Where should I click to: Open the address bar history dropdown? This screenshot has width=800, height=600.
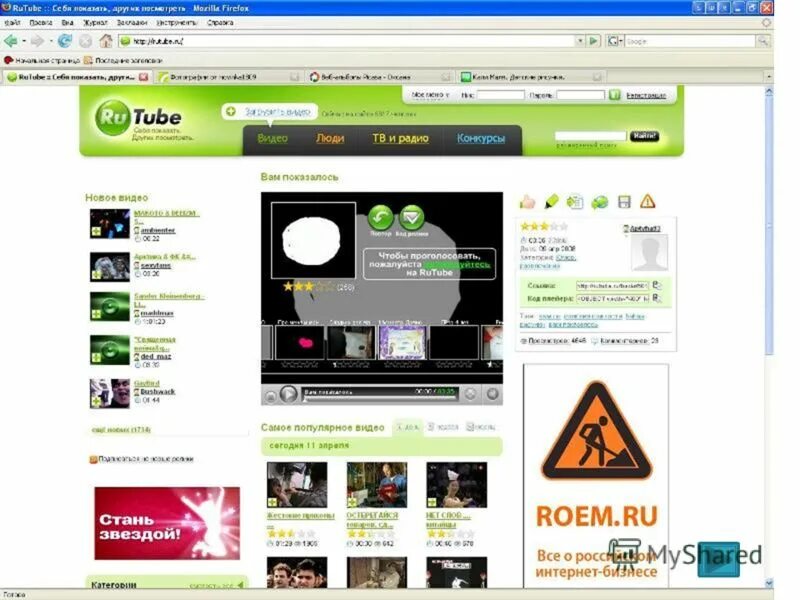click(x=580, y=41)
